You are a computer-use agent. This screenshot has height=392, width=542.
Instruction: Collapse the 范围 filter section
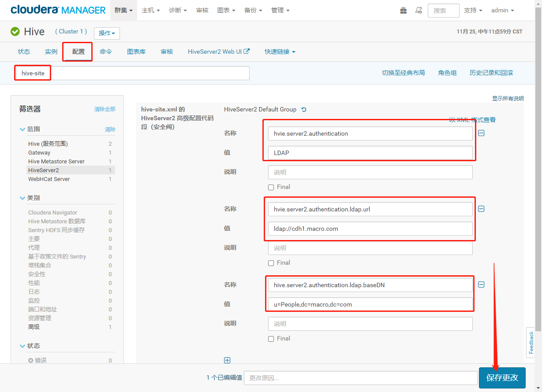pyautogui.click(x=30, y=129)
